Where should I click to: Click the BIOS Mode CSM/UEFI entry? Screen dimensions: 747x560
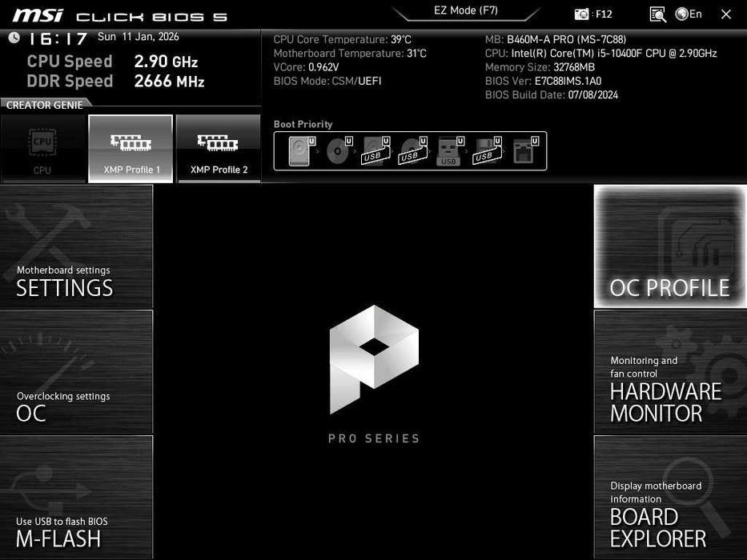coord(327,81)
